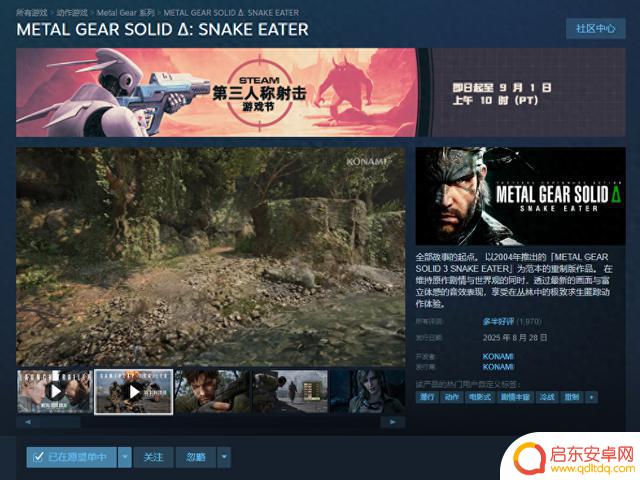Expand the dropdown arrow next to 已在愿望单中
The image size is (640, 480).
(x=125, y=457)
